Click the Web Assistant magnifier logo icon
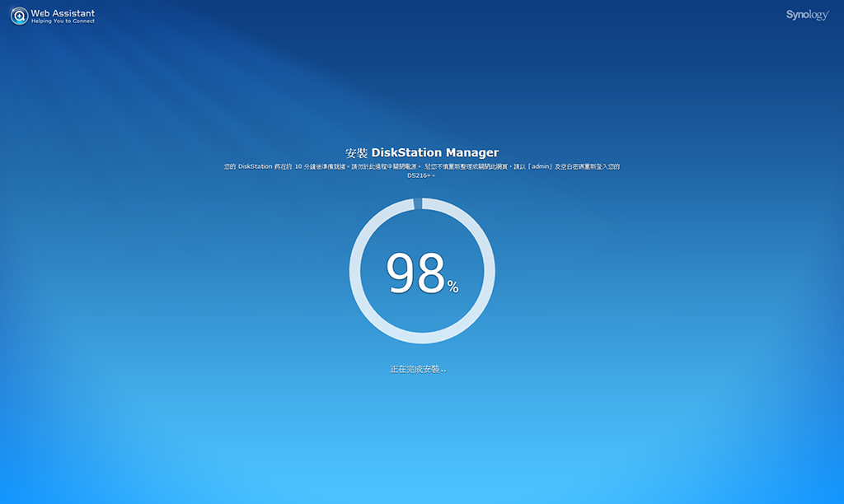Screen dimensions: 844x504 pyautogui.click(x=20, y=16)
